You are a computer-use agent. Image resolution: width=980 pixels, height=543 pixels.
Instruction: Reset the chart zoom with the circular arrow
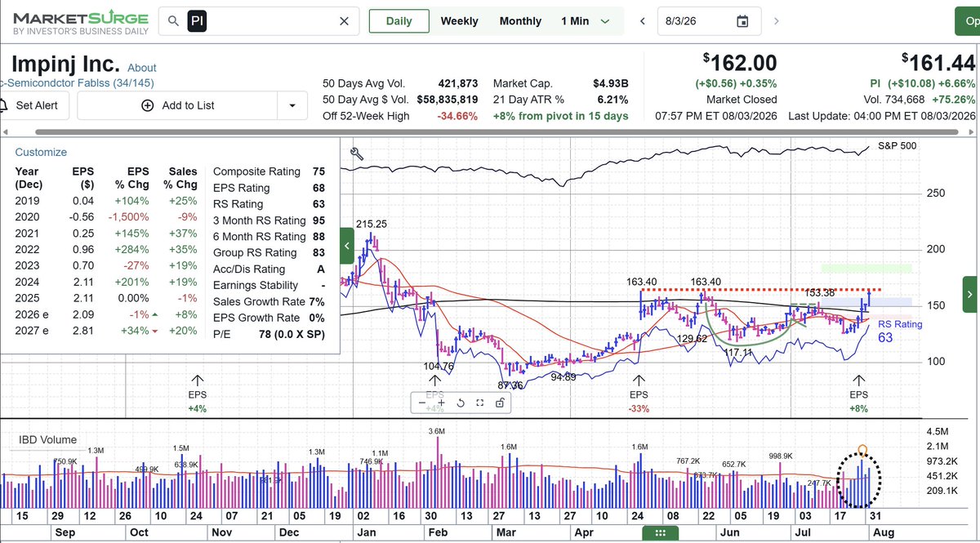461,403
